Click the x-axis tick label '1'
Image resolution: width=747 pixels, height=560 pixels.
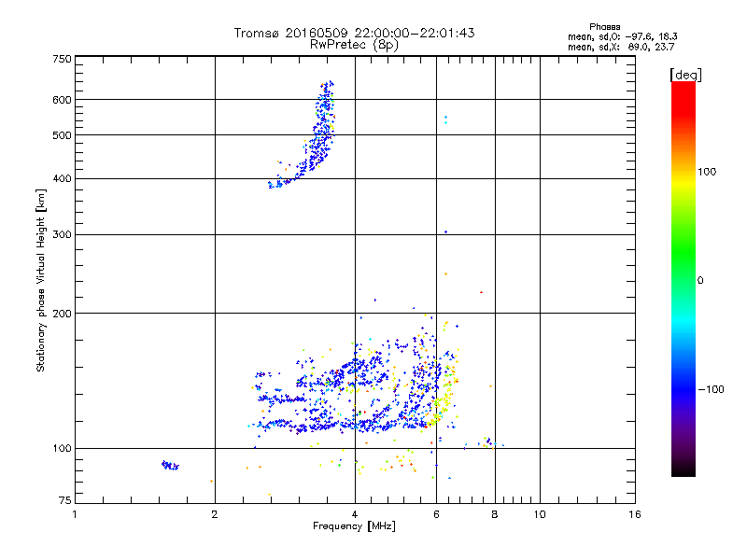[x=75, y=514]
